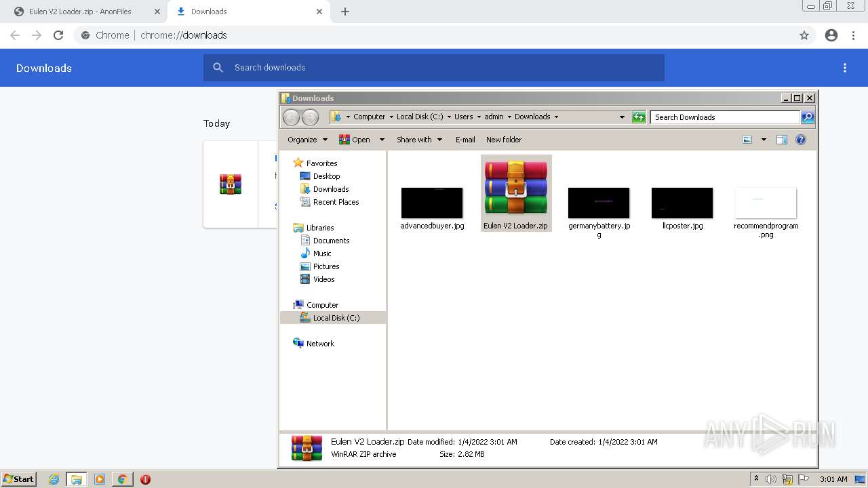Open Chrome's main three-dot menu
Image resolution: width=868 pixels, height=488 pixels.
point(854,35)
